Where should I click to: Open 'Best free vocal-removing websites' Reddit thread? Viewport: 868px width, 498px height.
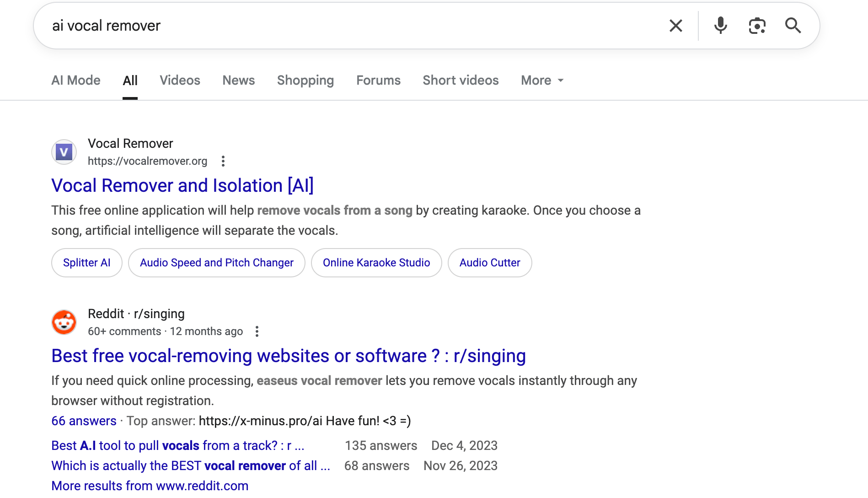(289, 356)
